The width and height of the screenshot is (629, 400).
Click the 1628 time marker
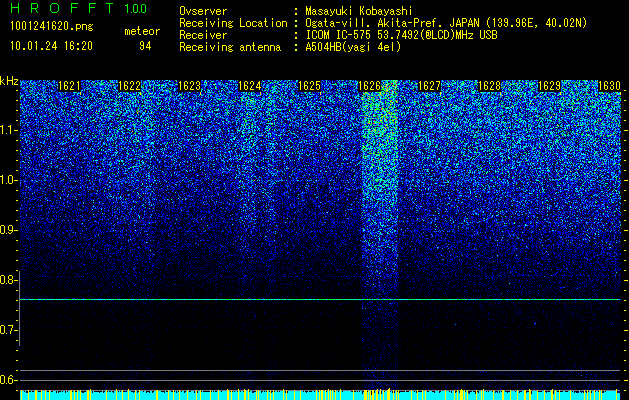(489, 86)
